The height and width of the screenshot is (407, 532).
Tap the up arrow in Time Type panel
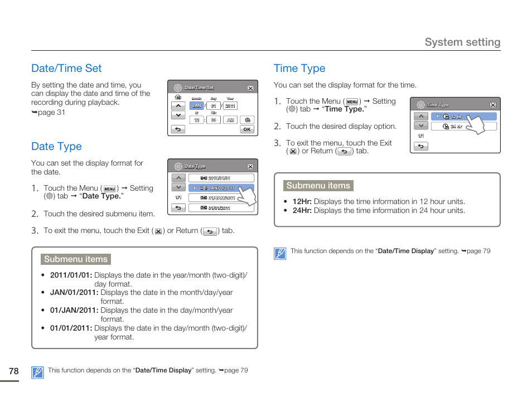click(421, 117)
